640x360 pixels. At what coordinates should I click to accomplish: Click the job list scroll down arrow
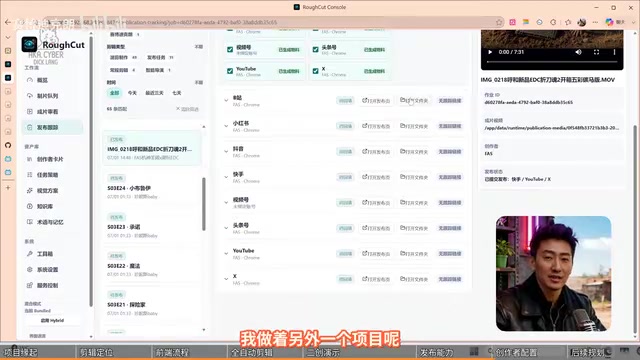point(204,330)
